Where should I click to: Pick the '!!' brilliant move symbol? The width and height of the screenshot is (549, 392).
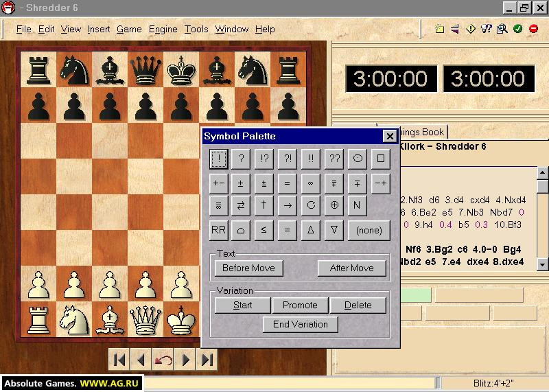pyautogui.click(x=311, y=159)
